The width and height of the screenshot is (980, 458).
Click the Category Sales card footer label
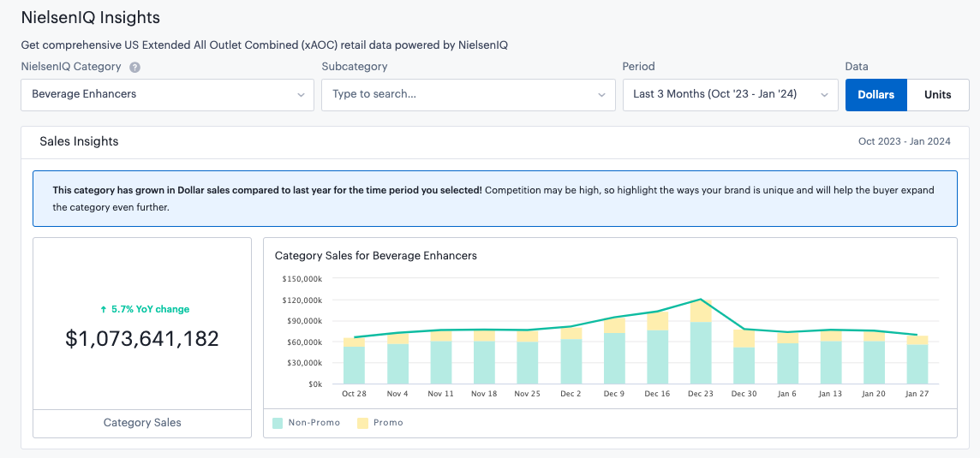(x=142, y=422)
